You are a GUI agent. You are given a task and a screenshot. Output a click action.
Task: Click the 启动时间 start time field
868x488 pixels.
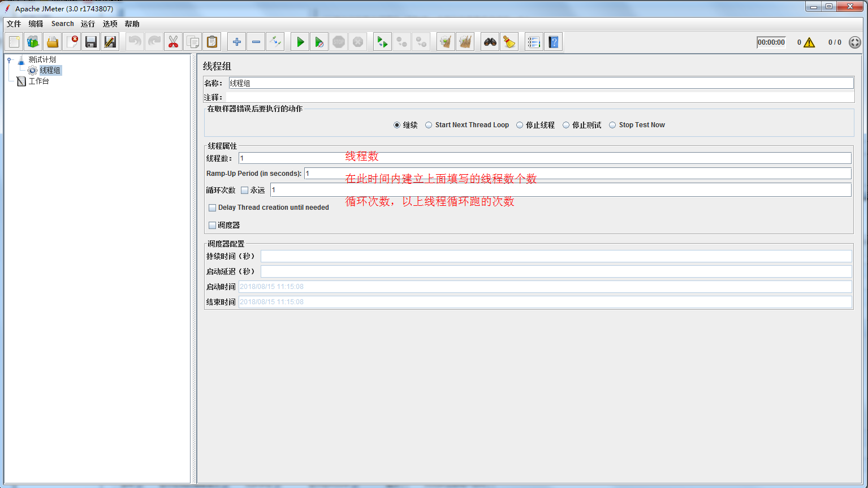545,287
